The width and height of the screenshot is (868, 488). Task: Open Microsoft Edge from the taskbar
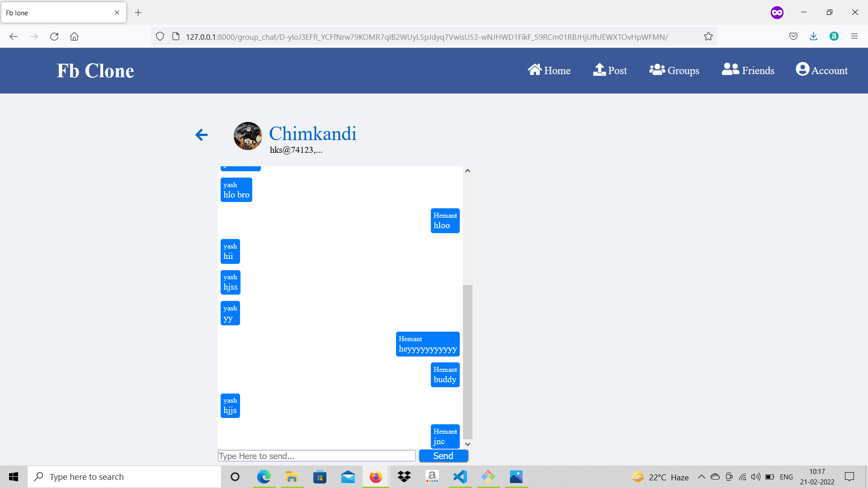(x=264, y=477)
